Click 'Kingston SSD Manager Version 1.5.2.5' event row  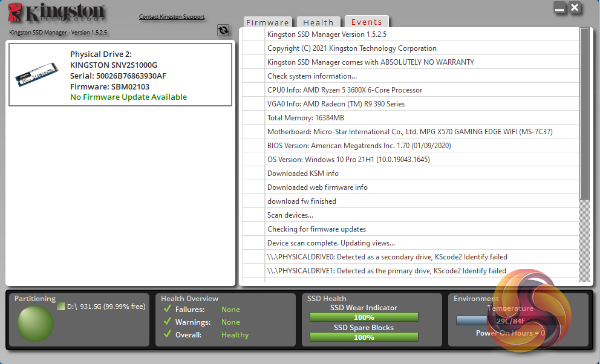[x=411, y=34]
